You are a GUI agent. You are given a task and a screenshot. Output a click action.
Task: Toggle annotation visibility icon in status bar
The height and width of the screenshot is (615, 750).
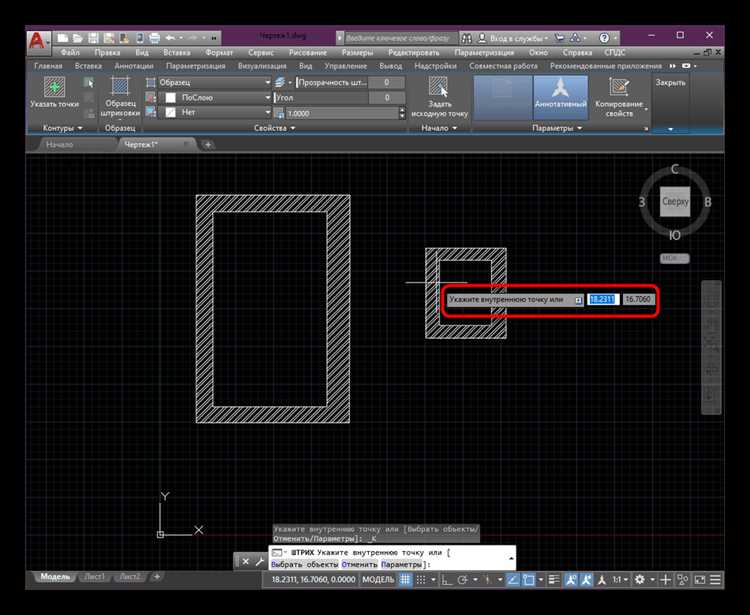point(570,580)
